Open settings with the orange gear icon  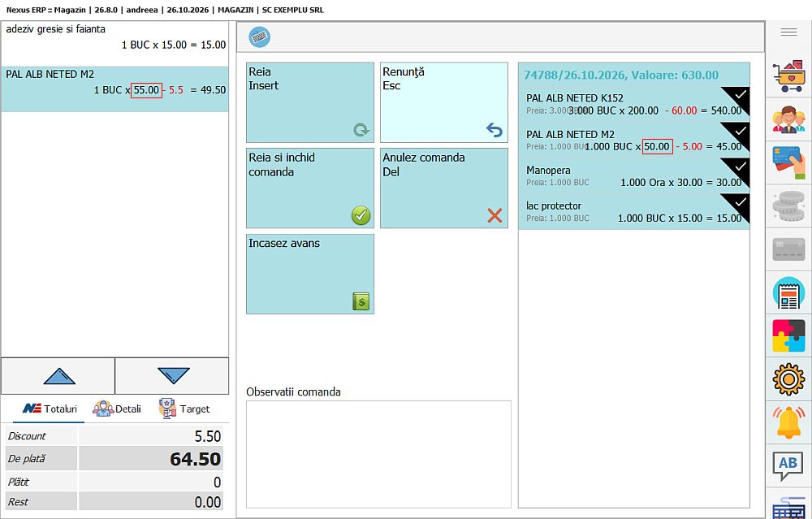[788, 379]
